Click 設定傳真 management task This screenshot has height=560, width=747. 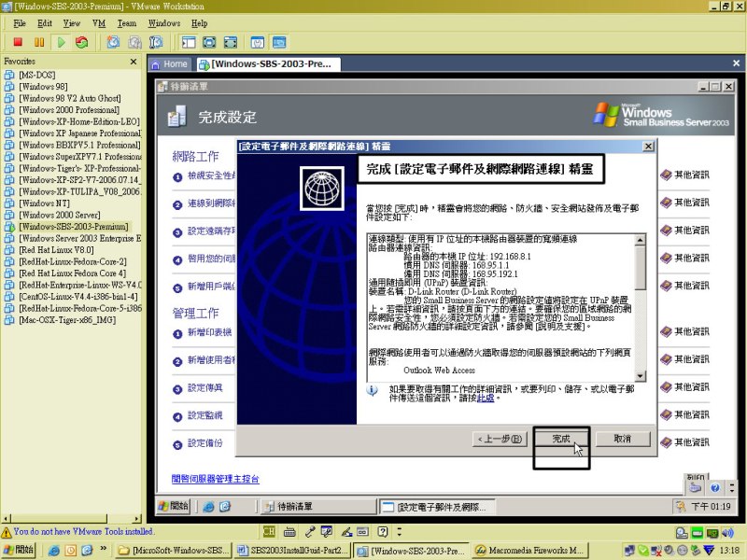[x=204, y=388]
